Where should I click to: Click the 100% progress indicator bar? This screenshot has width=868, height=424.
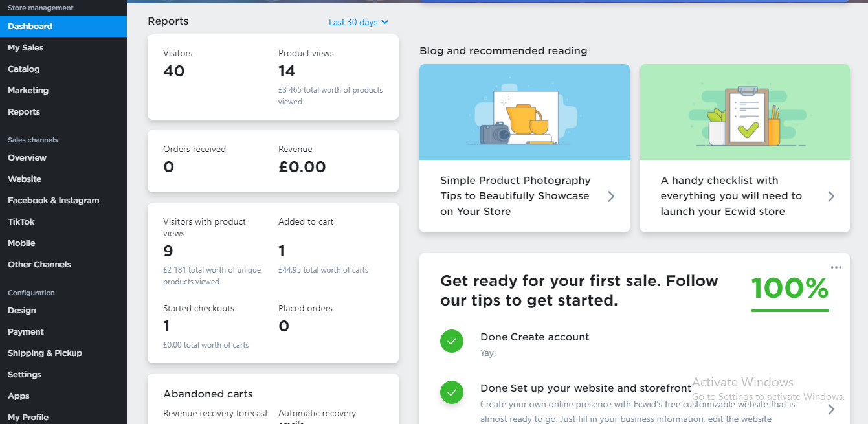coord(790,311)
